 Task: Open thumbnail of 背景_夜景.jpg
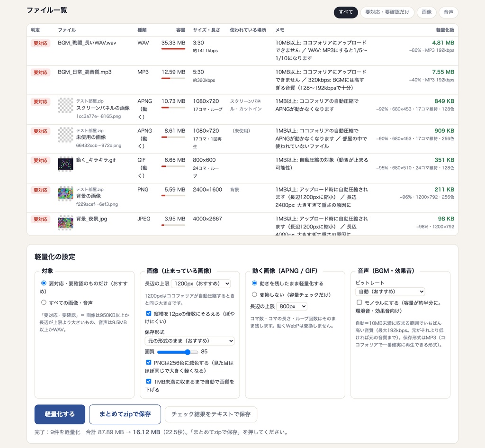tap(65, 223)
